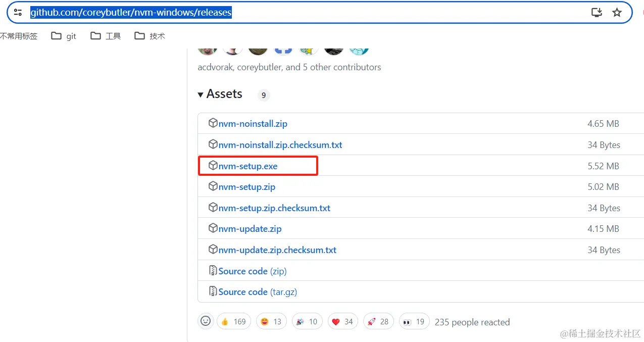
Task: Toggle heart reaction with 34
Action: pyautogui.click(x=343, y=321)
